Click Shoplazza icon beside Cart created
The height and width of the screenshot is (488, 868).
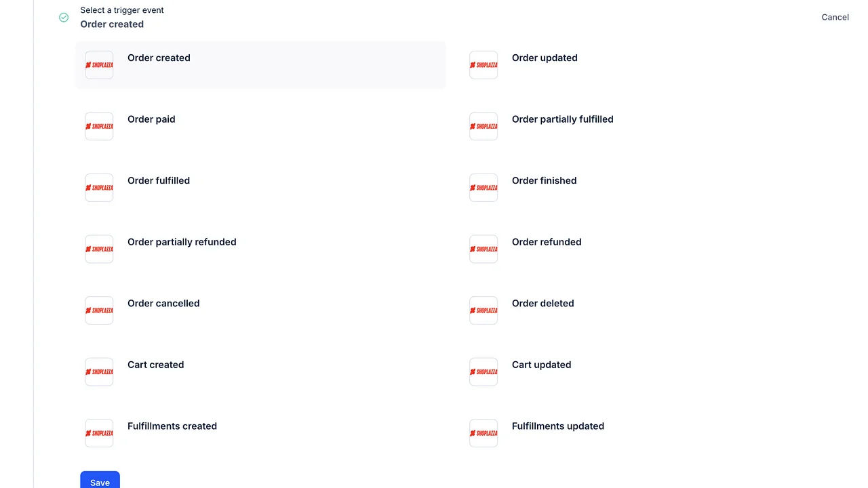tap(99, 372)
